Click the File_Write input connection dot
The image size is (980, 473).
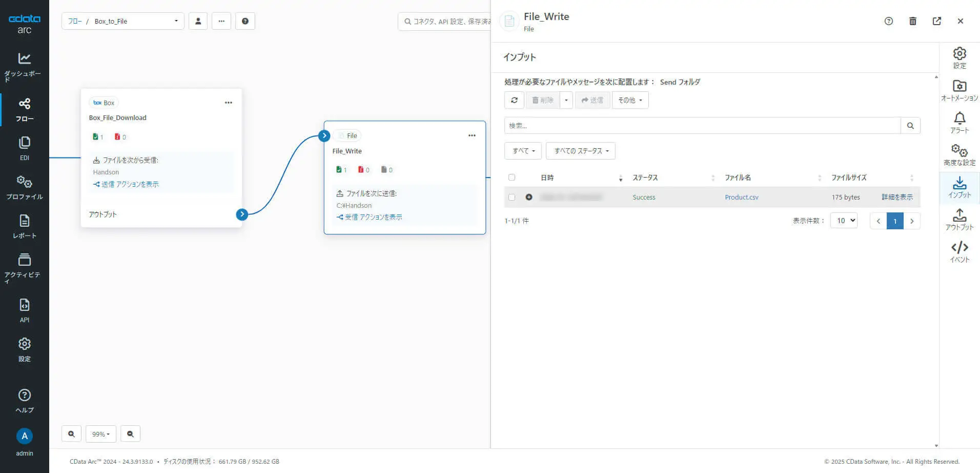324,135
